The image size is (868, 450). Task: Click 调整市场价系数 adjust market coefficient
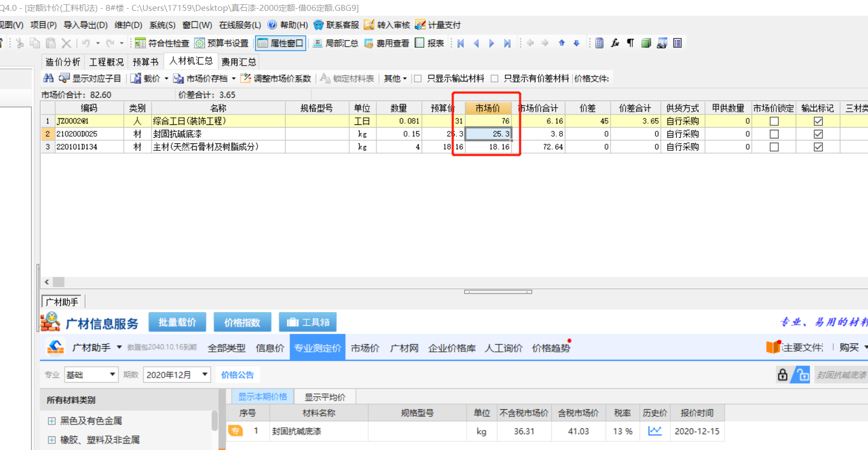276,78
